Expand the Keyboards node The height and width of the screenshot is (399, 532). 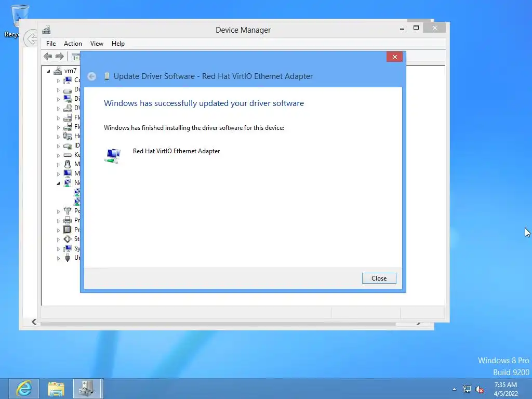58,155
